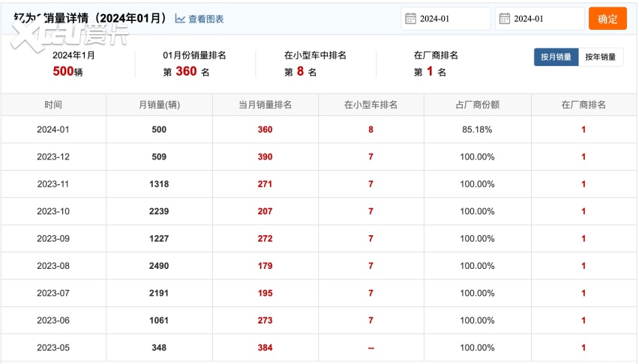The height and width of the screenshot is (364, 639).
Task: Click the 在小型车排名 column header
Action: (x=370, y=105)
